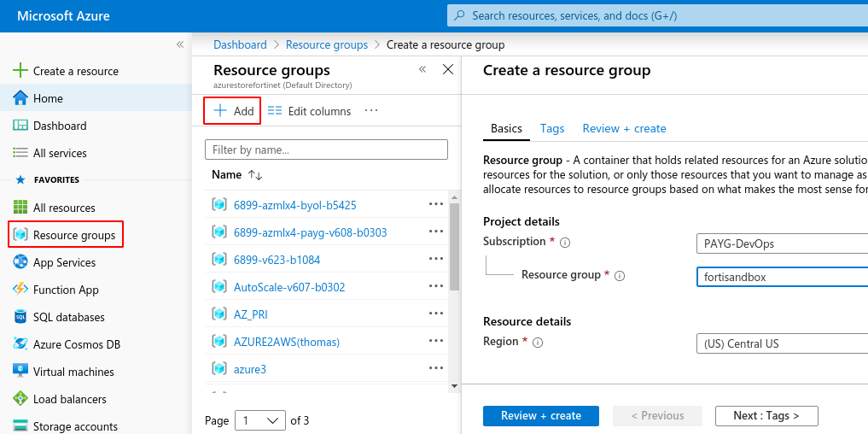Open resource group AZURE2AWS(thomas)
This screenshot has height=434, width=868.
click(287, 342)
